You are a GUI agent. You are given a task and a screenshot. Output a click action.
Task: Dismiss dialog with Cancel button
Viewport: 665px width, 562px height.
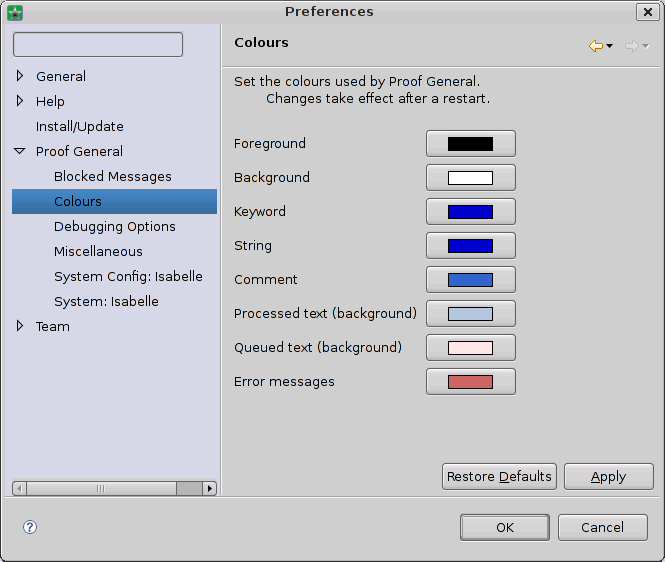[x=603, y=528]
